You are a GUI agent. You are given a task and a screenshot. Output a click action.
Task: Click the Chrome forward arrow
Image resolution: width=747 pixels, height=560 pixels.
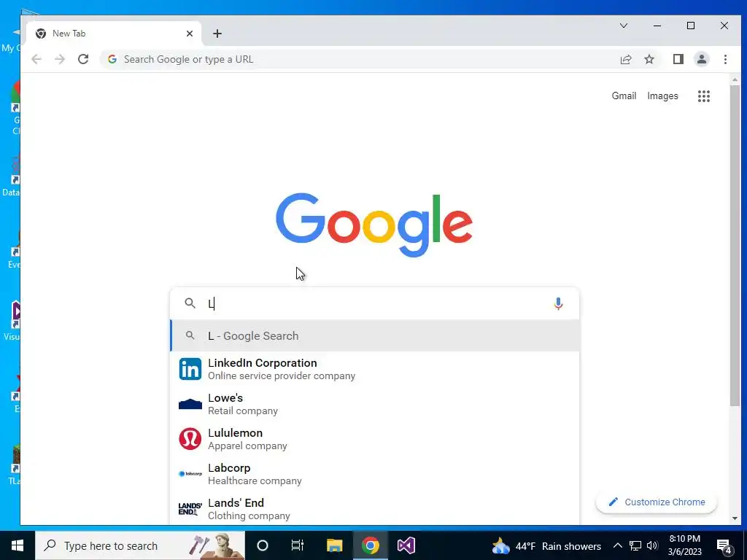click(60, 59)
